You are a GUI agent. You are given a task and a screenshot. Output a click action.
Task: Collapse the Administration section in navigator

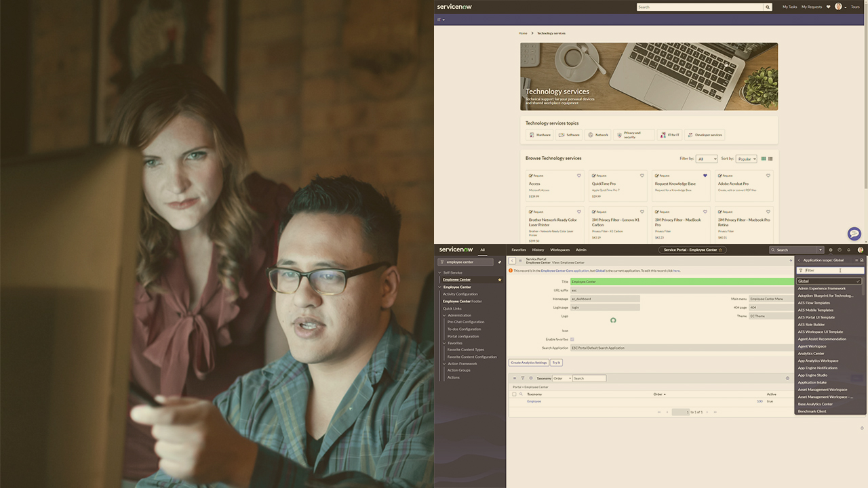pos(445,315)
